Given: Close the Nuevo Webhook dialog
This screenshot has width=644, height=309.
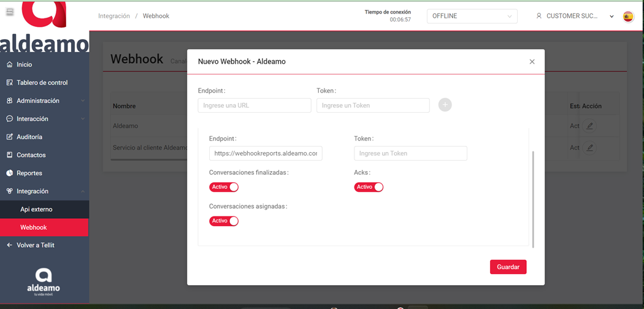Looking at the screenshot, I should 532,61.
